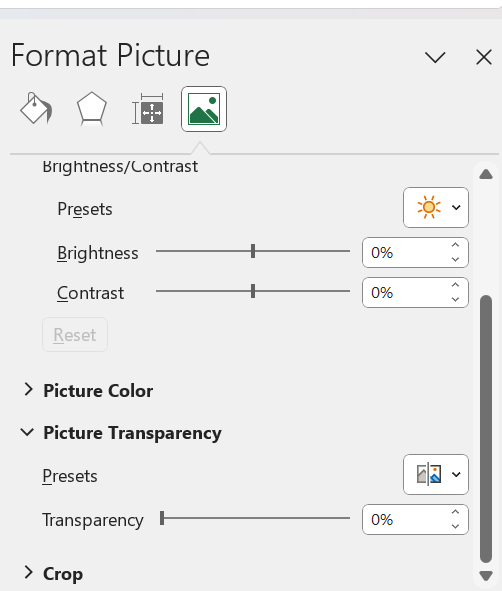Open the Fill & Line tab icon
Screen dimensions: 502x591
point(36,109)
